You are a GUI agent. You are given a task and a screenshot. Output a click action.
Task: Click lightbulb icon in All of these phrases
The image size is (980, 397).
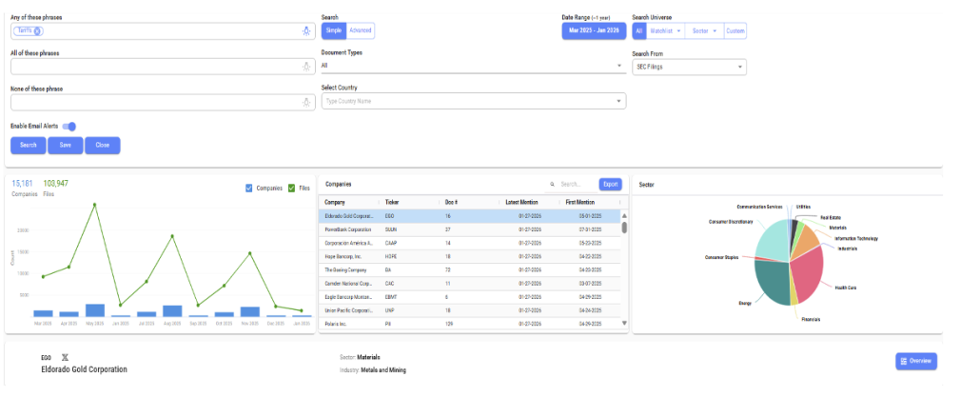click(305, 67)
